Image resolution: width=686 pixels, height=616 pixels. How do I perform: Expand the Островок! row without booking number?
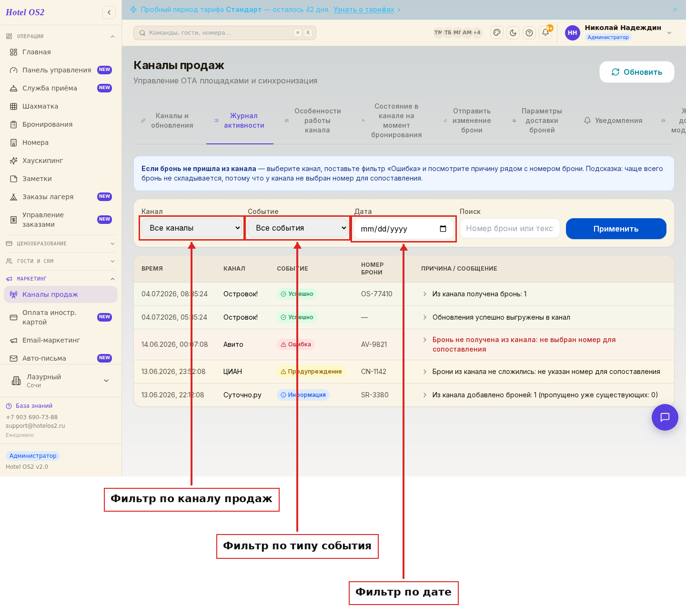[424, 317]
